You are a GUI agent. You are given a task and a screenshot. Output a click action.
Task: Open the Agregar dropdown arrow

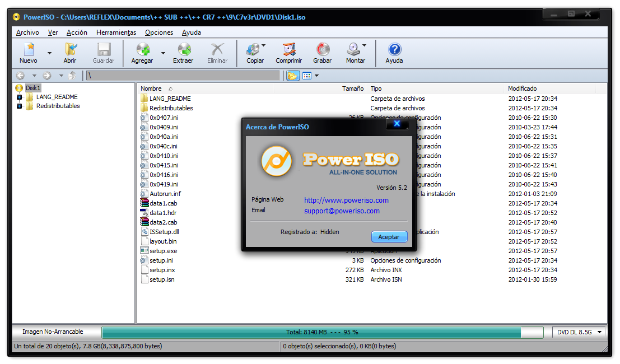(x=163, y=53)
